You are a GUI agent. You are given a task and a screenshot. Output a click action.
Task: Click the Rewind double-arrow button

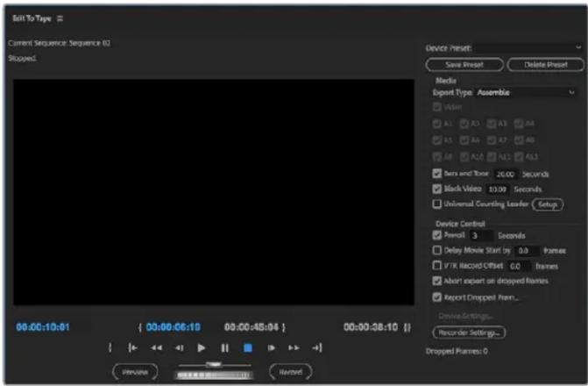pos(156,348)
